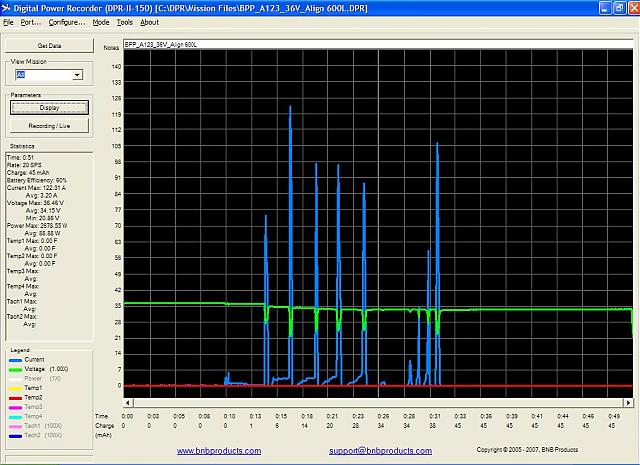This screenshot has height=465, width=640.
Task: Open the Port... menu
Action: [x=31, y=21]
